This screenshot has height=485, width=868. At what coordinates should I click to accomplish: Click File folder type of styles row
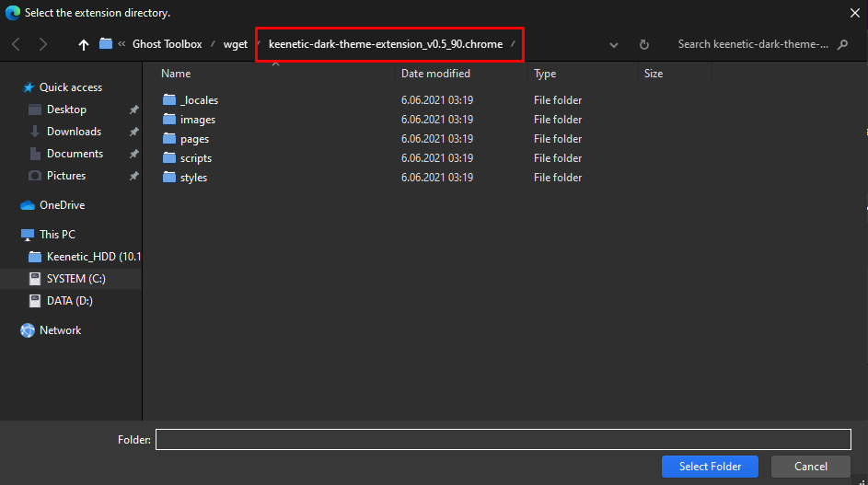[x=558, y=178]
